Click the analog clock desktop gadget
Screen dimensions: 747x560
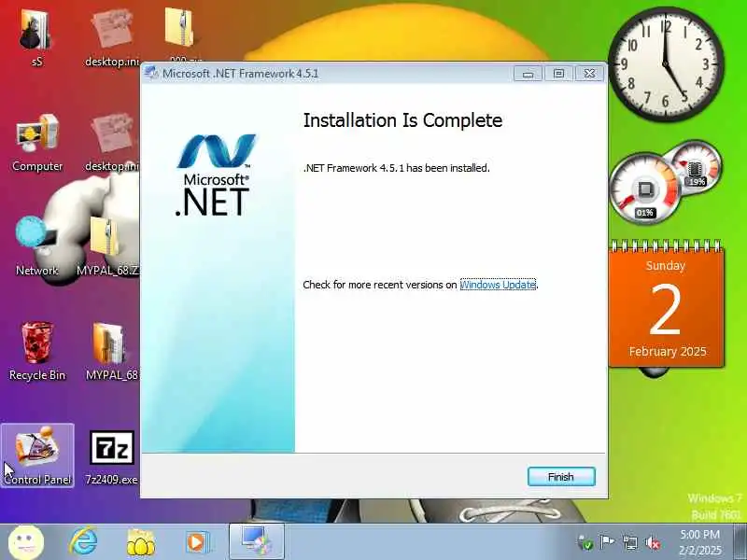(666, 63)
